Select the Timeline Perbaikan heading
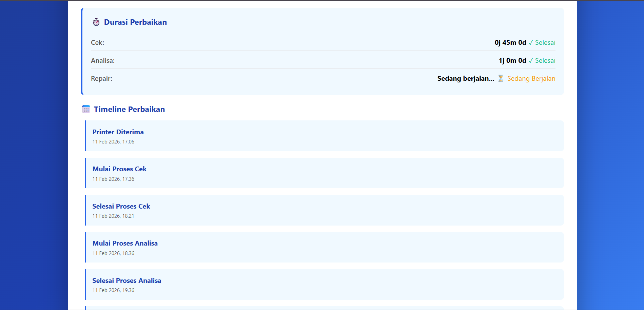The width and height of the screenshot is (644, 310). [x=129, y=109]
